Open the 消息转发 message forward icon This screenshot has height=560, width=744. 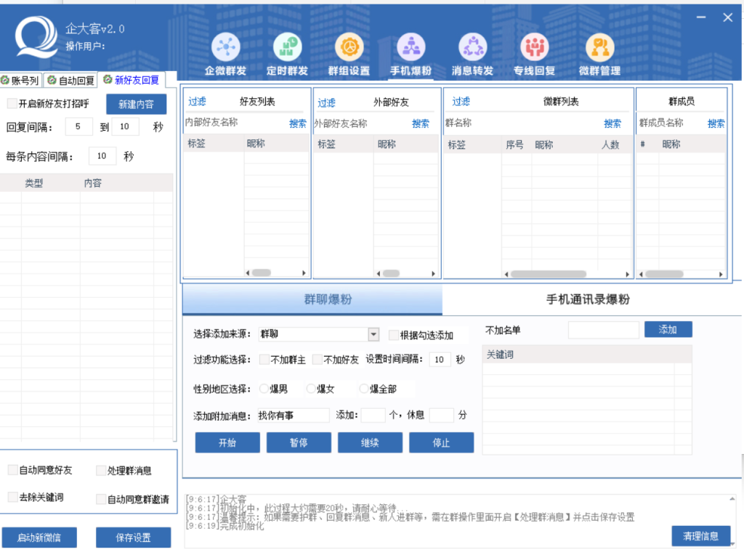click(472, 48)
